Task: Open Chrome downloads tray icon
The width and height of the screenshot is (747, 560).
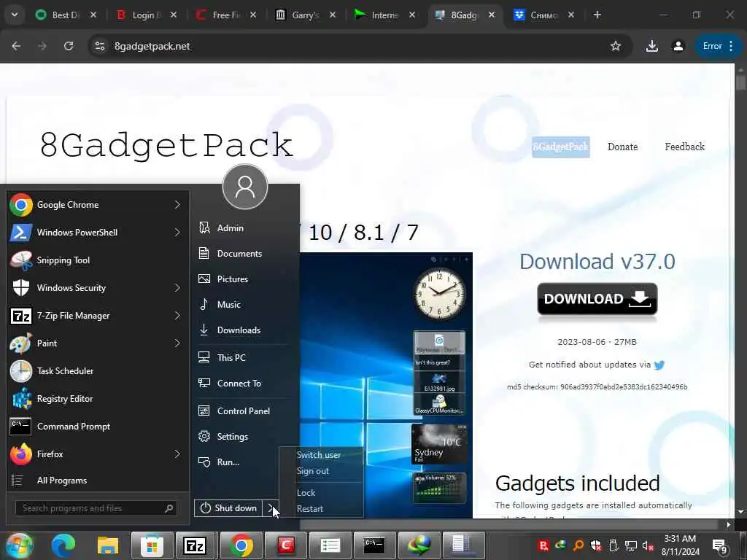Action: 651,46
